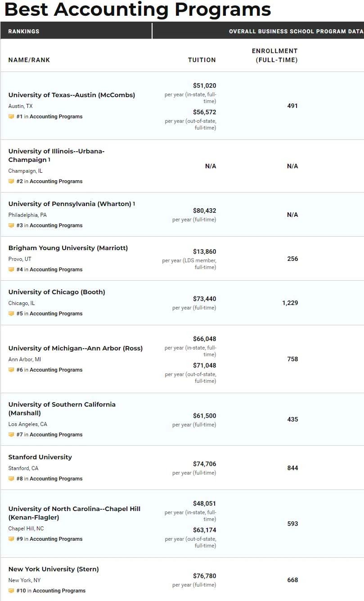Open the University of Texas--Austin (McCombs) link
Screen dimensions: 364x601
72,95
